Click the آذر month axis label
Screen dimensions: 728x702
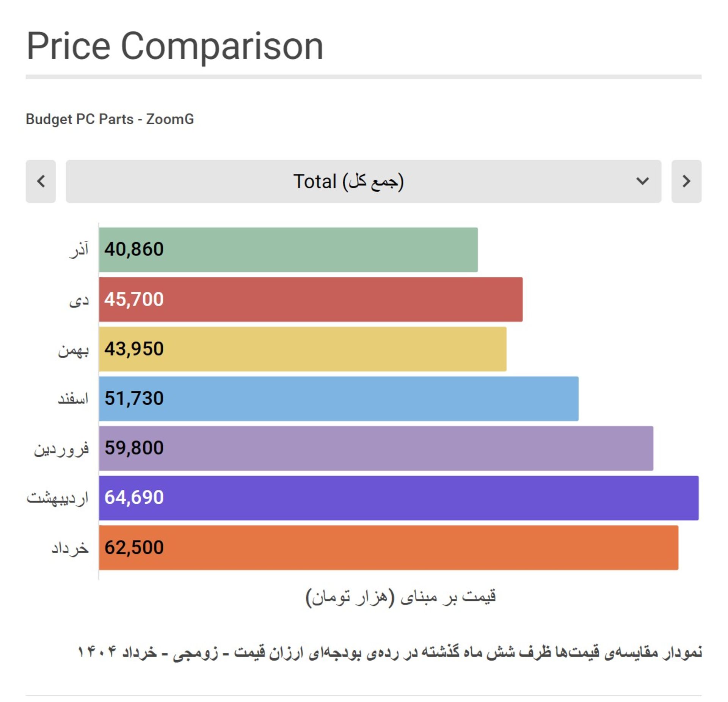point(79,249)
